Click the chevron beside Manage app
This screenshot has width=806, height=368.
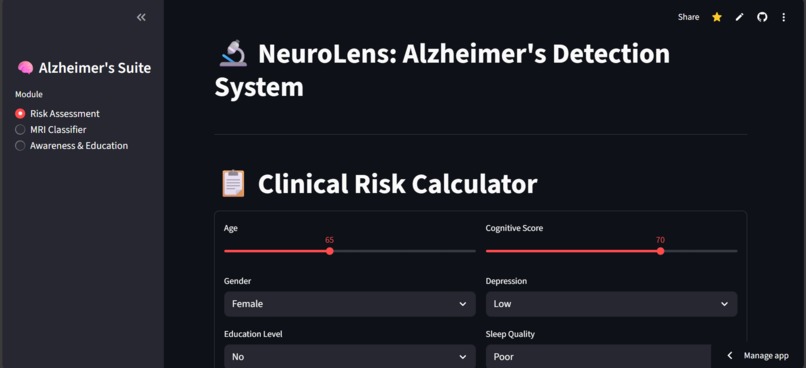(729, 356)
